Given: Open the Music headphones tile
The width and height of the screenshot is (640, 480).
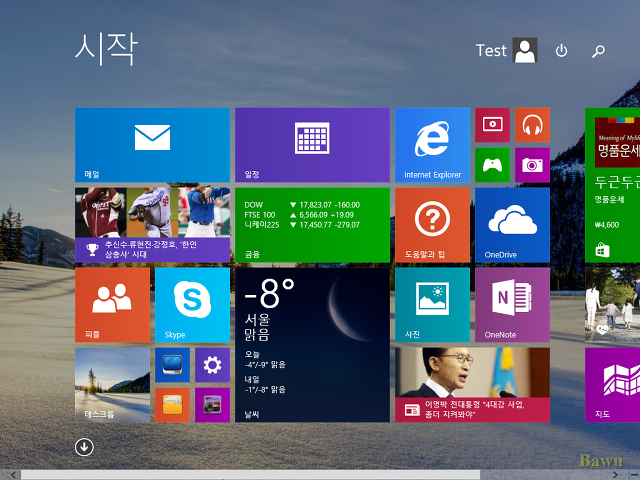Looking at the screenshot, I should [x=532, y=125].
